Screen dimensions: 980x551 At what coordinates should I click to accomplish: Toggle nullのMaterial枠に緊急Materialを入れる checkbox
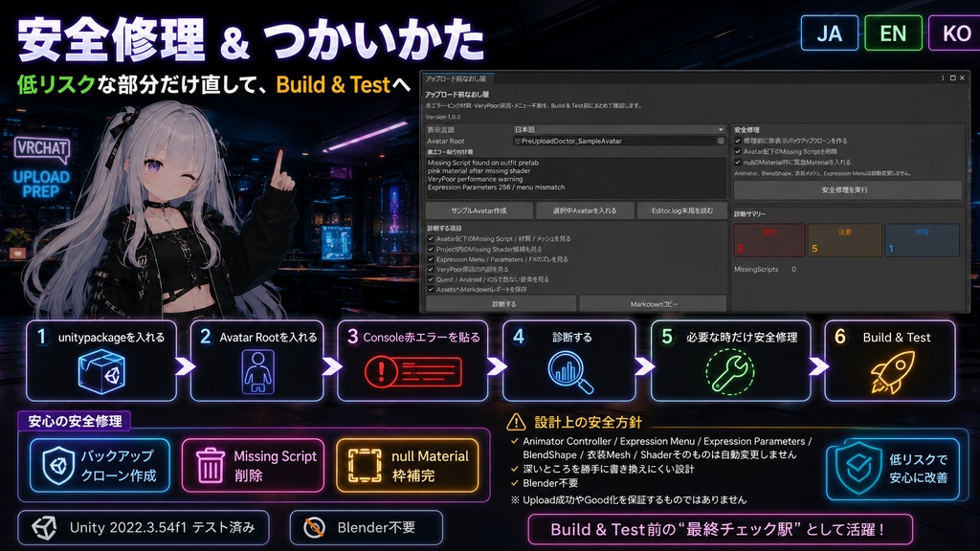coord(738,162)
